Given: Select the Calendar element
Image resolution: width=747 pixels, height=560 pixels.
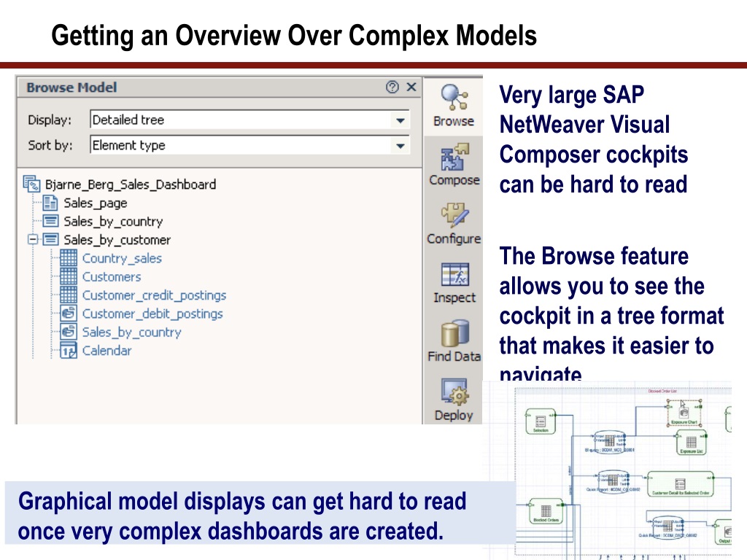Looking at the screenshot, I should [x=107, y=351].
